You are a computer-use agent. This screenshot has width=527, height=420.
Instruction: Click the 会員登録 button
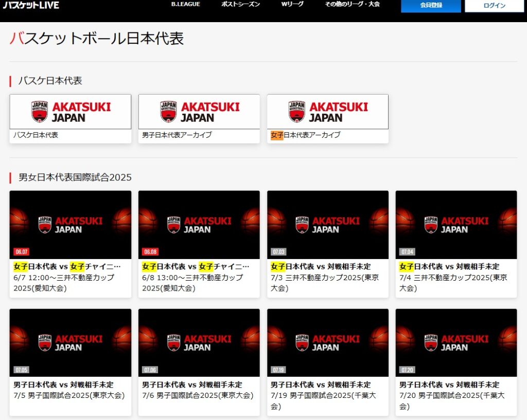pos(431,6)
